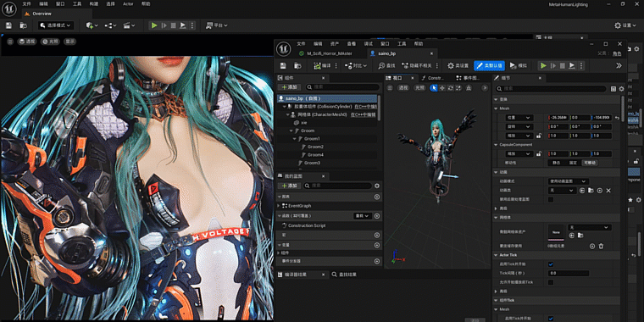
Task: Click the blue 类默认值 class defaults button
Action: 489,66
